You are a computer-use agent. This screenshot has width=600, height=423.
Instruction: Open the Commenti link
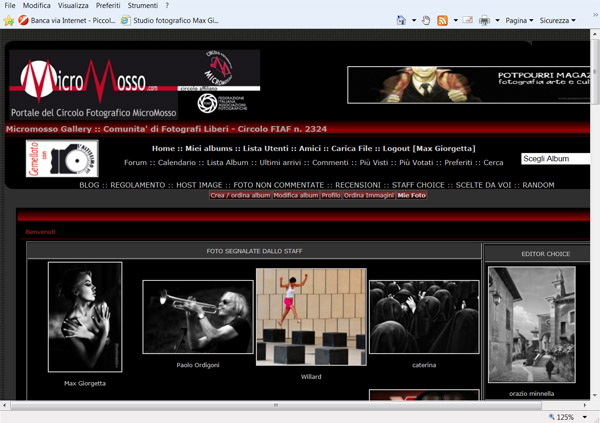pyautogui.click(x=330, y=163)
